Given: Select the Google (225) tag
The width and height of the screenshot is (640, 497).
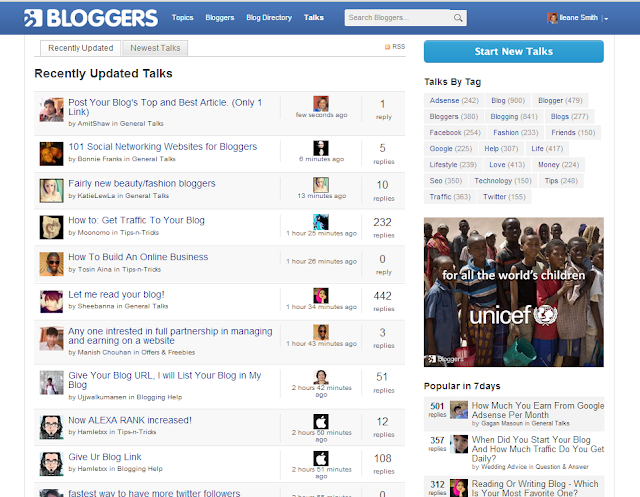Looking at the screenshot, I should tap(451, 149).
